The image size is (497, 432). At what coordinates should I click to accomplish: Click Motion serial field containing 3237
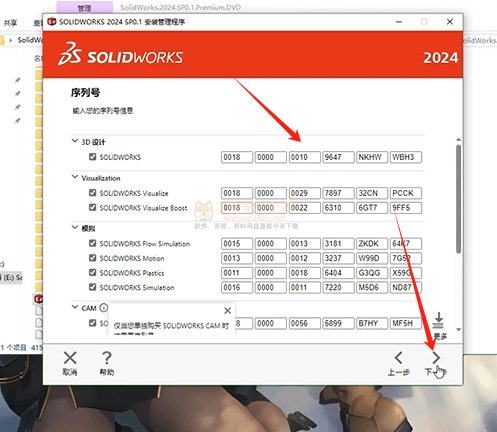(x=338, y=258)
